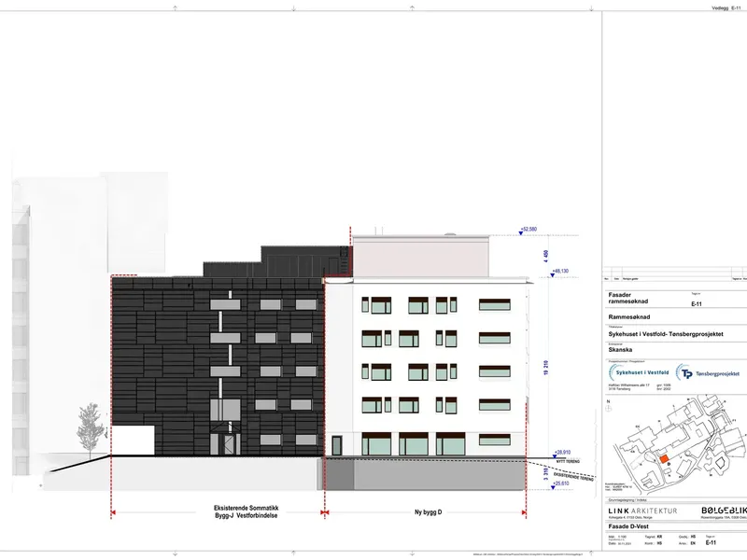Click the tree beside the dark building
Screen dimensions: 747x560
[x=91, y=431]
